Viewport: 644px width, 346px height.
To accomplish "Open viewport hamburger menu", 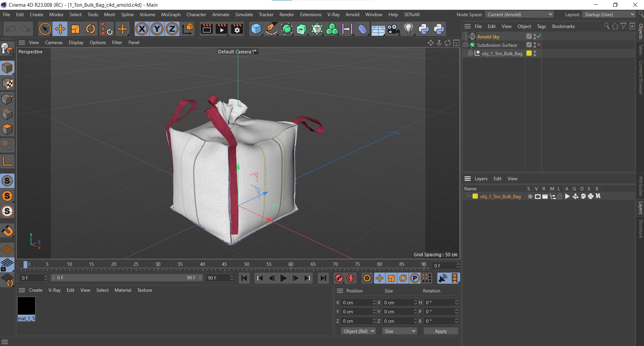I will (22, 42).
